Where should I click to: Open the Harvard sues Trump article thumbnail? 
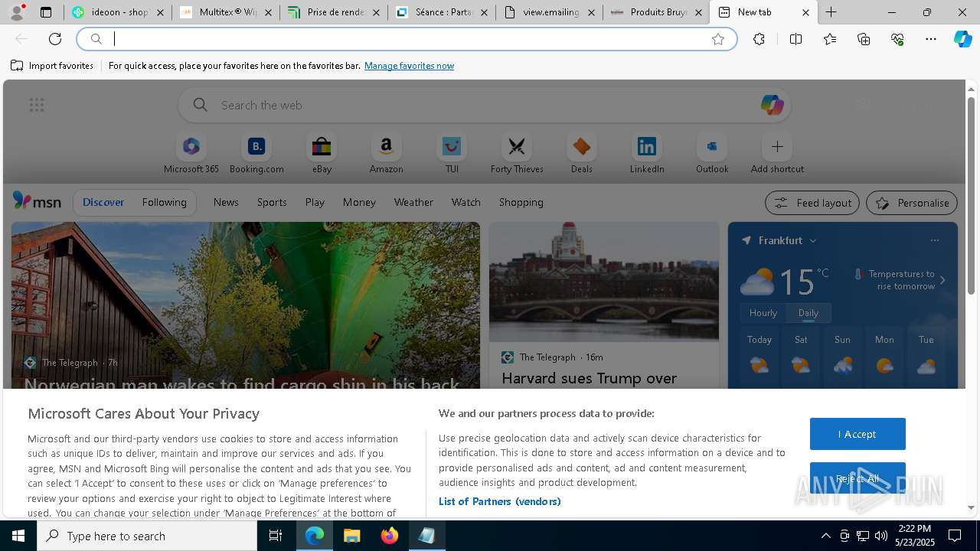(x=604, y=282)
